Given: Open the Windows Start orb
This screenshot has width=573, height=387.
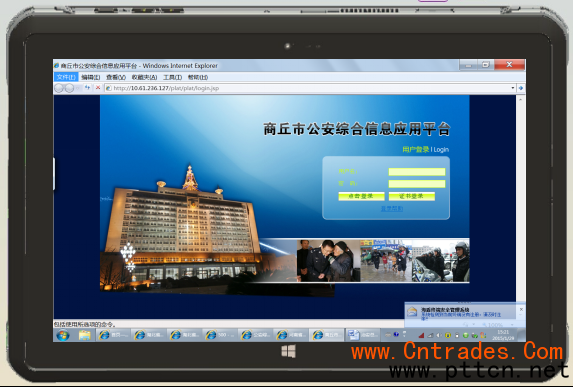Looking at the screenshot, I should click(62, 335).
